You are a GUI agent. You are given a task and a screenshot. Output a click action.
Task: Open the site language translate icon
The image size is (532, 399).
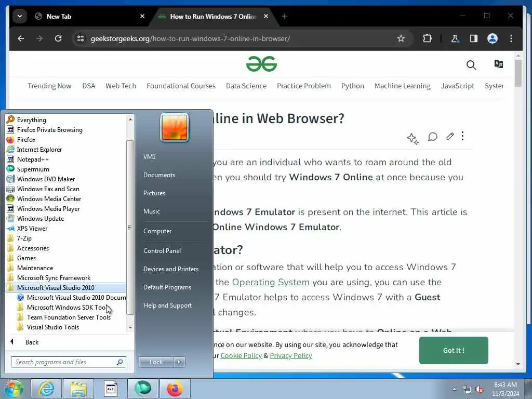pos(499,64)
